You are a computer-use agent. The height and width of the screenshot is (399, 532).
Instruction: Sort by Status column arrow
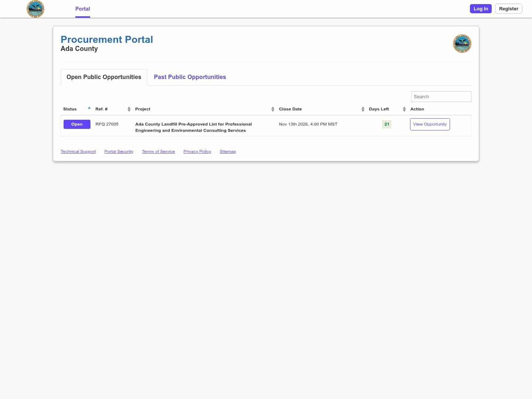89,108
